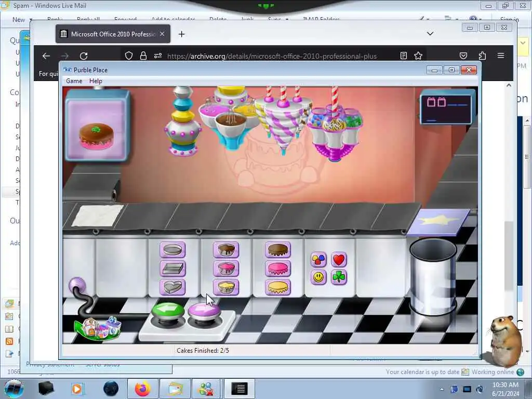Viewport: 532px width, 399px height.
Task: Open Windows Live Mail taskbar icon
Action: click(175, 389)
